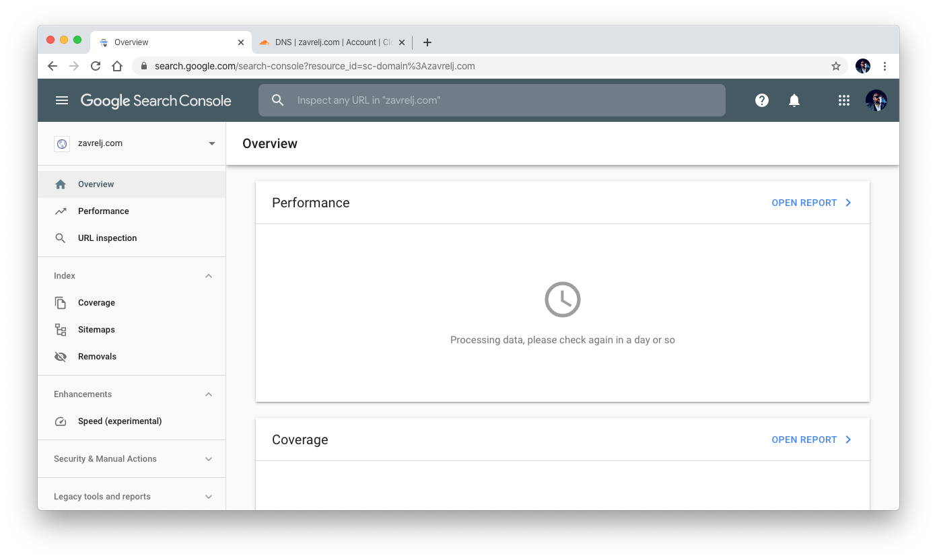Click the clock processing data icon

[563, 300]
